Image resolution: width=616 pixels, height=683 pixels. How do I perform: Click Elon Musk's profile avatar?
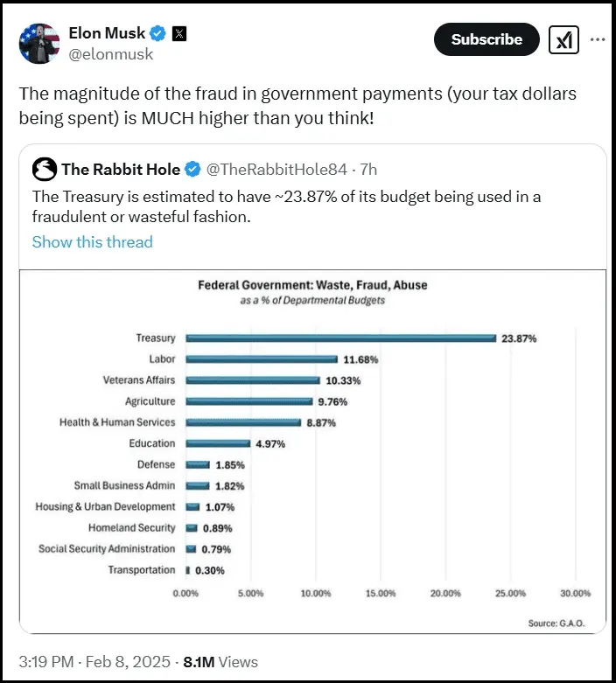tap(38, 43)
